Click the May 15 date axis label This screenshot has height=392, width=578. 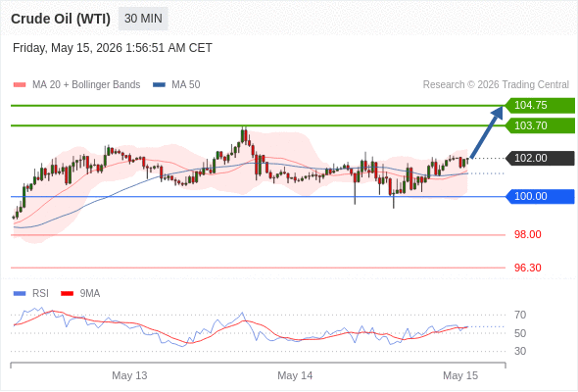460,375
